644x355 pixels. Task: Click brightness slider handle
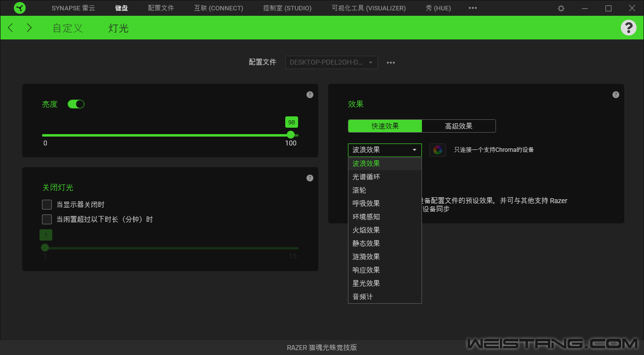click(x=291, y=135)
